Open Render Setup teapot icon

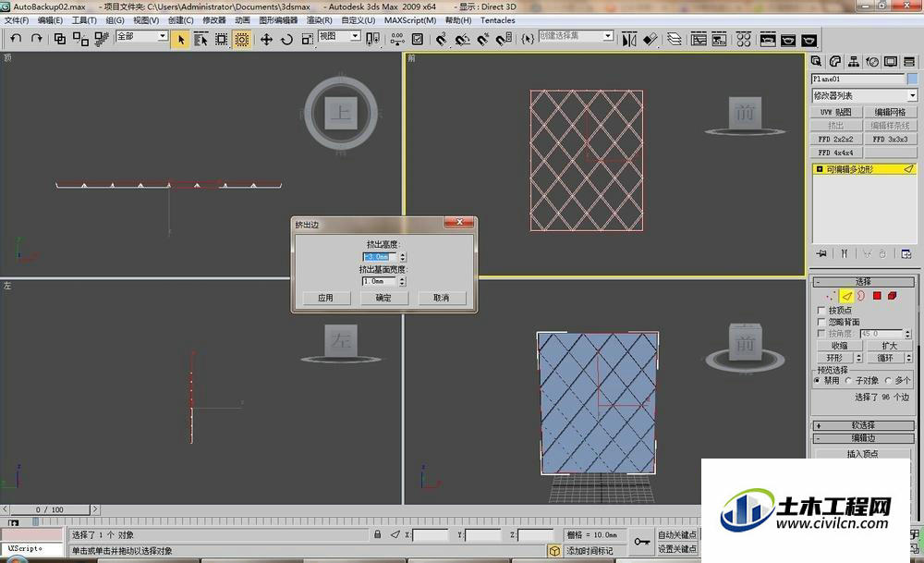click(768, 40)
